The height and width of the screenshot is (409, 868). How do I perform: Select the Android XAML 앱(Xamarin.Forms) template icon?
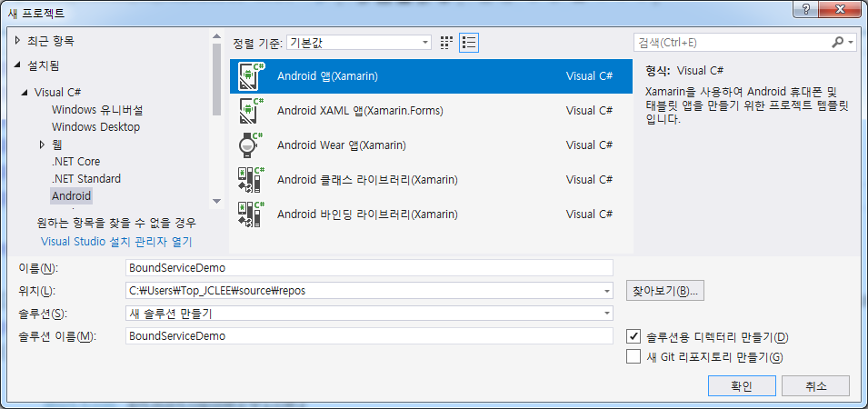click(251, 111)
